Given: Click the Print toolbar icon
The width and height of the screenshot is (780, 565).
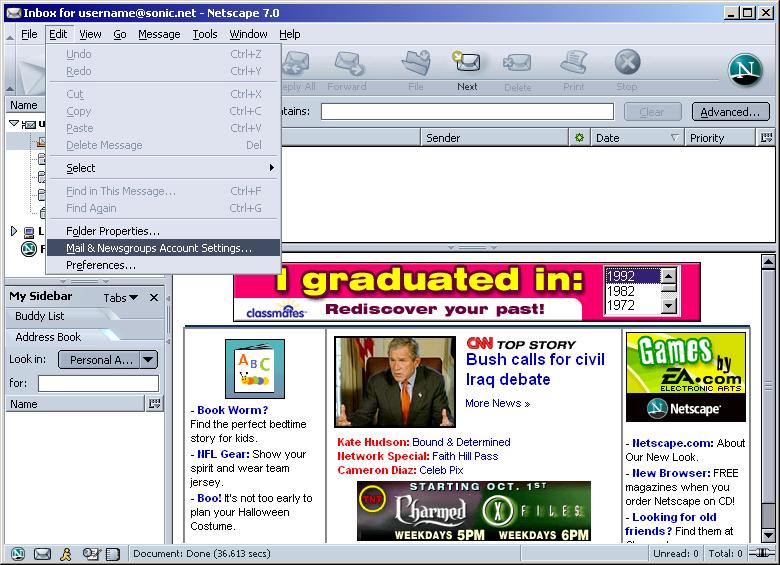Looking at the screenshot, I should coord(574,62).
